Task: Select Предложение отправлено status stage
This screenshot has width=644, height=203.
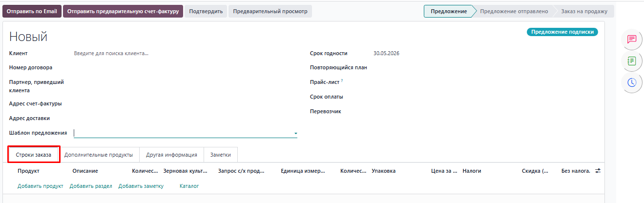Action: coord(514,11)
